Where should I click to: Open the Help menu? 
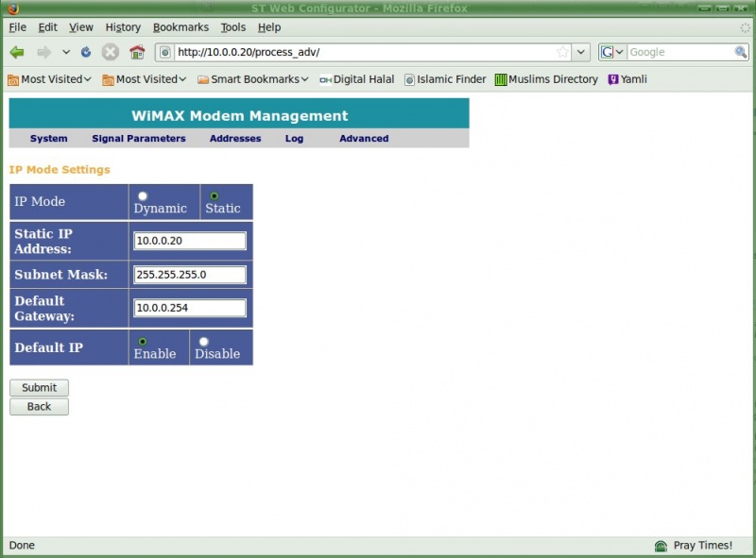(269, 27)
